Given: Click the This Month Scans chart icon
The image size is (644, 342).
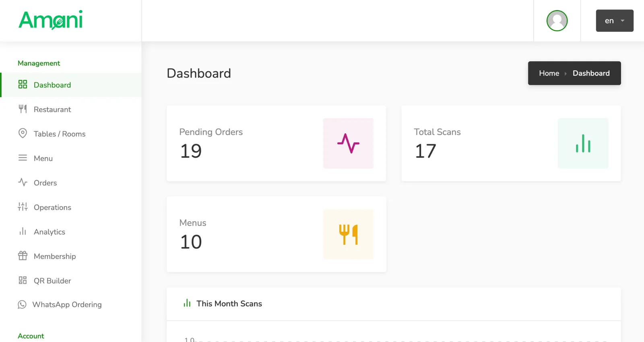Looking at the screenshot, I should click(187, 303).
